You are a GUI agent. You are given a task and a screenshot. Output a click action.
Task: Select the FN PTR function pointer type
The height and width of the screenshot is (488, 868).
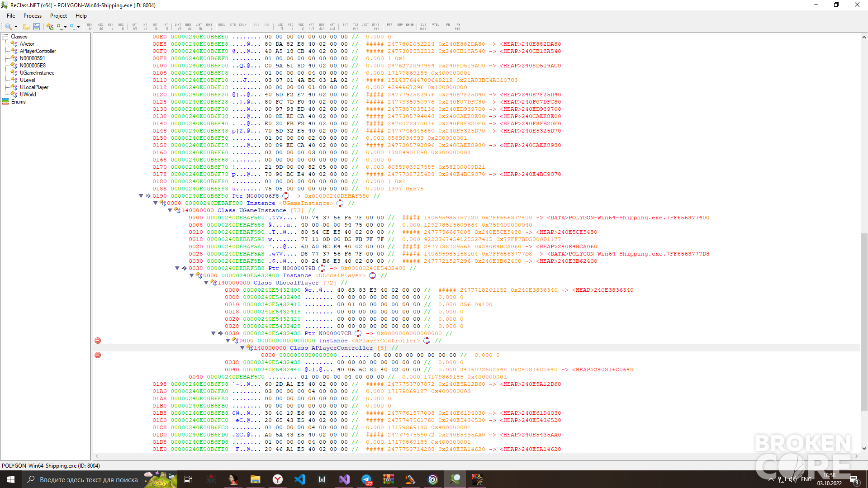458,27
